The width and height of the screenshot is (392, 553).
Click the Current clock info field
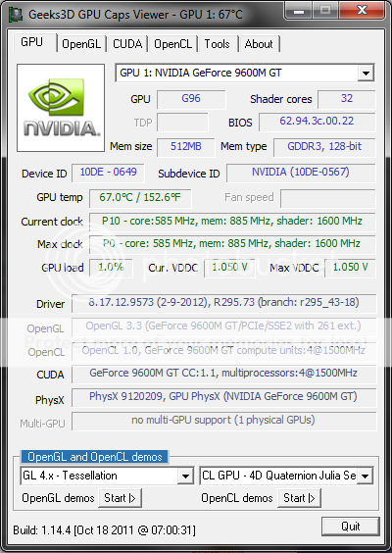[232, 222]
